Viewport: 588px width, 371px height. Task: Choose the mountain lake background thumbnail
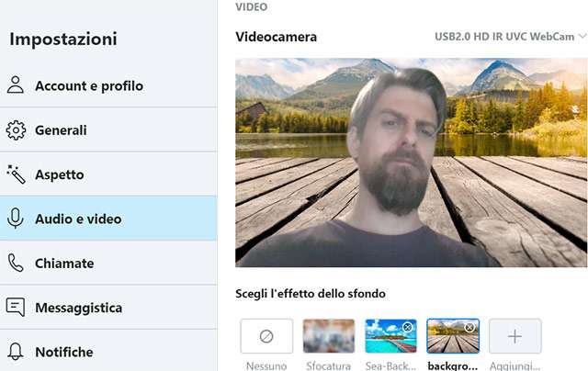pyautogui.click(x=453, y=336)
